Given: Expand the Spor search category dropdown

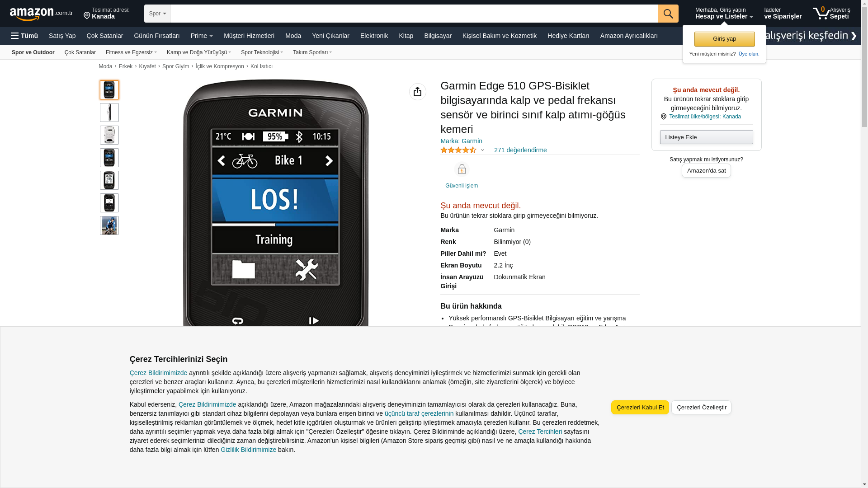Looking at the screenshot, I should click(157, 14).
